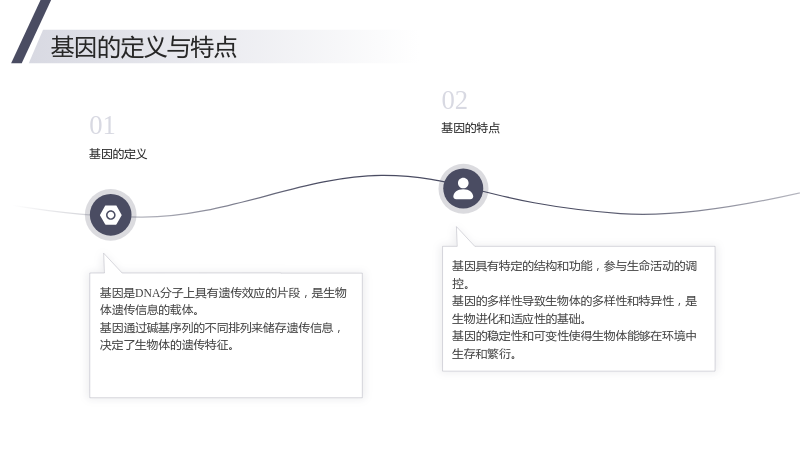800x450 pixels.
Task: Select the 基因的定义 heading label
Action: pos(118,154)
